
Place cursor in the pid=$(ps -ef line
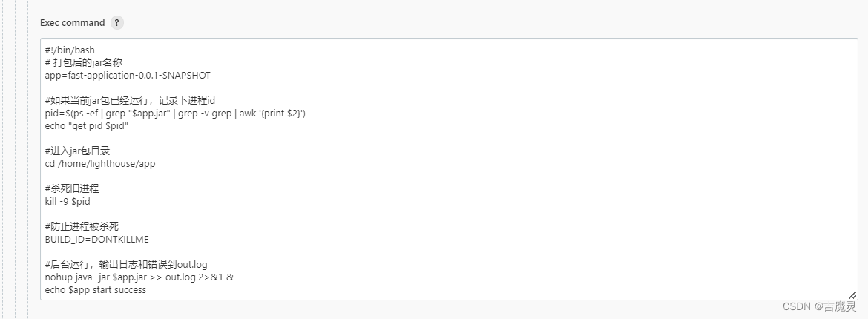pos(176,114)
